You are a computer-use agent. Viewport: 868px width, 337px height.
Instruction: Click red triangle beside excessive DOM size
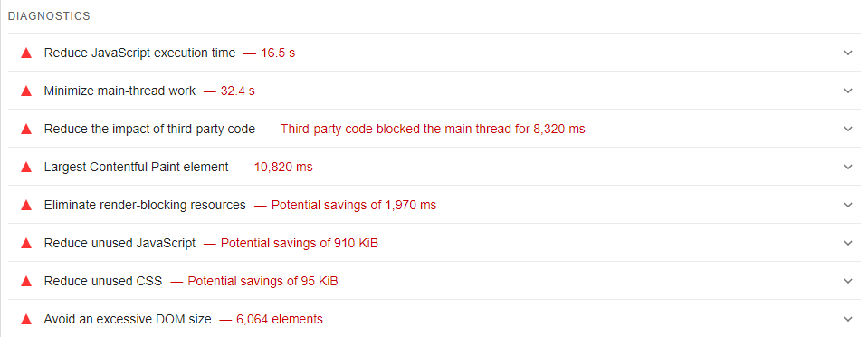click(x=26, y=319)
